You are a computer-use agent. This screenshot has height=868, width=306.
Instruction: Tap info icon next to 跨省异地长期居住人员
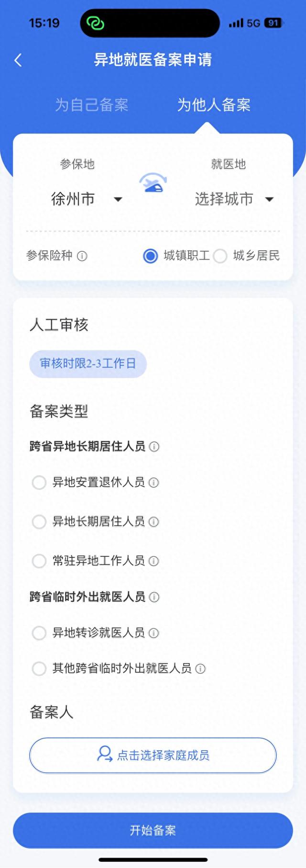(154, 447)
